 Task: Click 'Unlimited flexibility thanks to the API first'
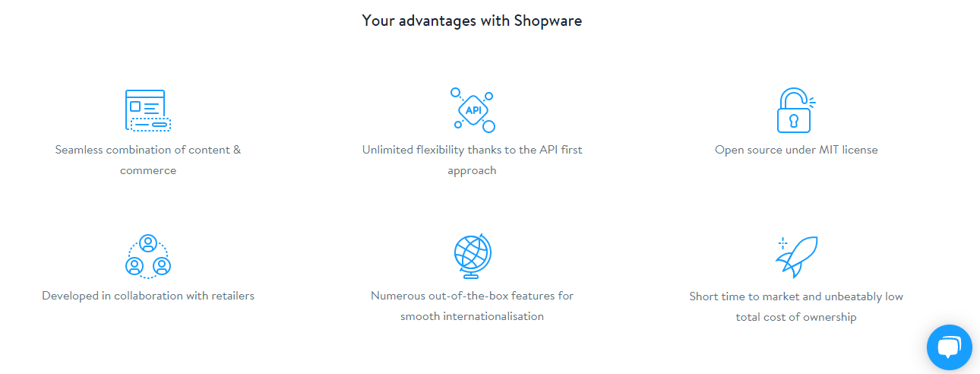point(473,150)
